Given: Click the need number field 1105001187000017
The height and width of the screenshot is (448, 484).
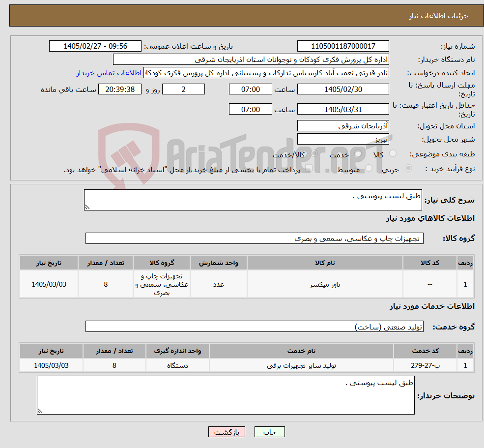Looking at the screenshot, I should [x=343, y=46].
